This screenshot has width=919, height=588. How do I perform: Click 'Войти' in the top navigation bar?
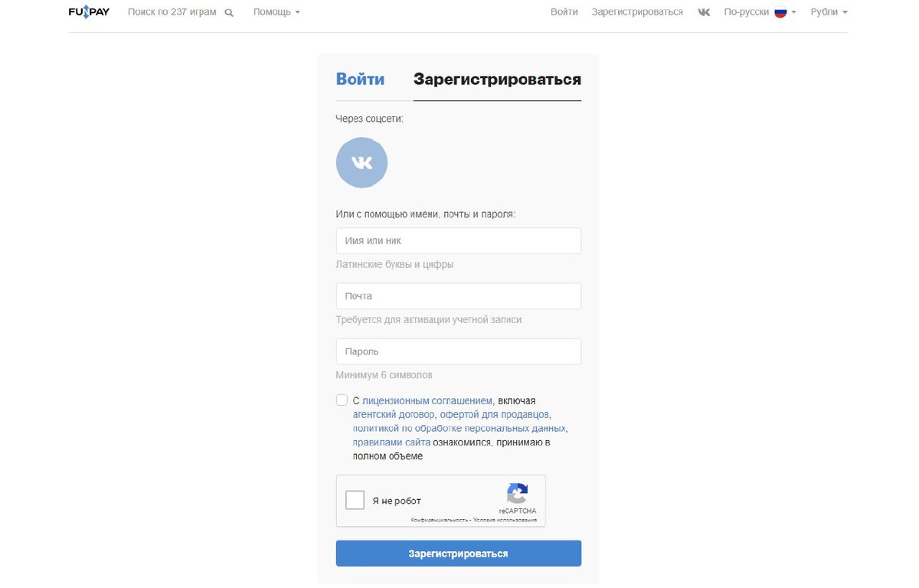coord(564,12)
